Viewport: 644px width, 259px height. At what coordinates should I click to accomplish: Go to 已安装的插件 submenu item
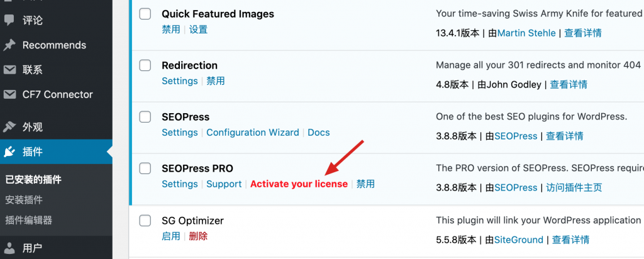click(33, 180)
